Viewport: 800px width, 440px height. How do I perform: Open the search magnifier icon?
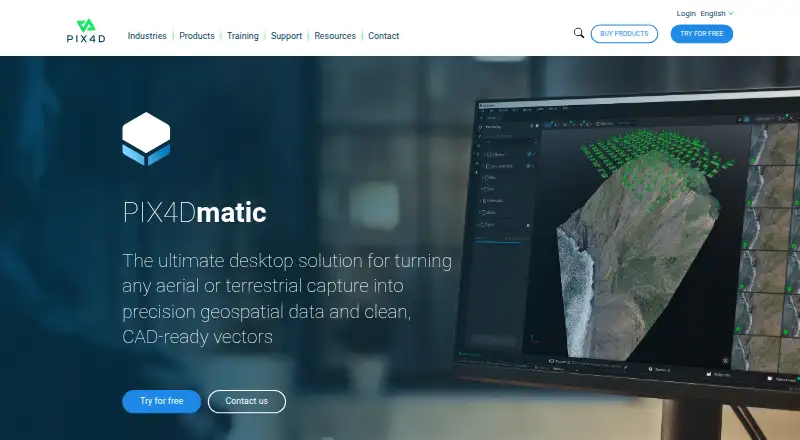pyautogui.click(x=579, y=33)
